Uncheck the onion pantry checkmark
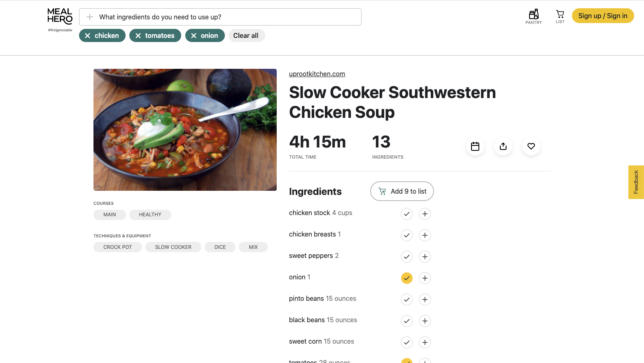The width and height of the screenshot is (644, 363). click(x=407, y=278)
